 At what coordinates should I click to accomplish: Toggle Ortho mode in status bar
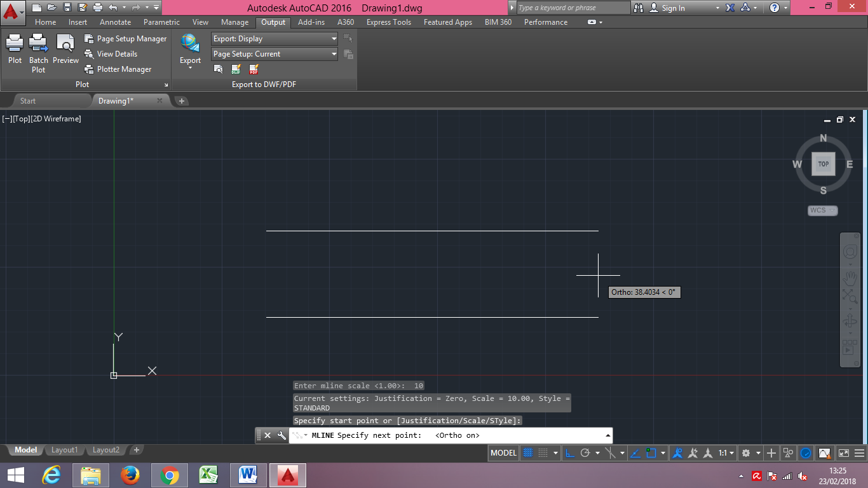pyautogui.click(x=570, y=452)
